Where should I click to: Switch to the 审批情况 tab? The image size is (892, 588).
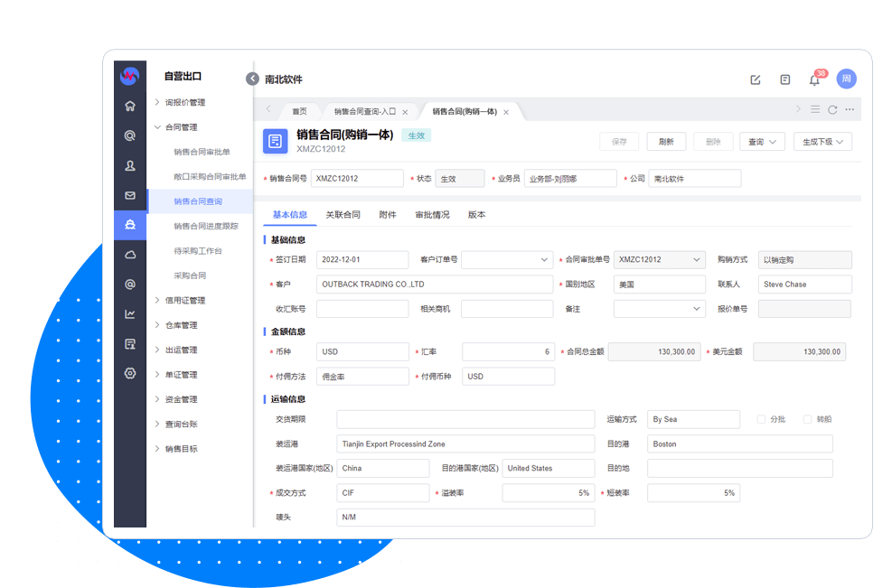point(432,215)
